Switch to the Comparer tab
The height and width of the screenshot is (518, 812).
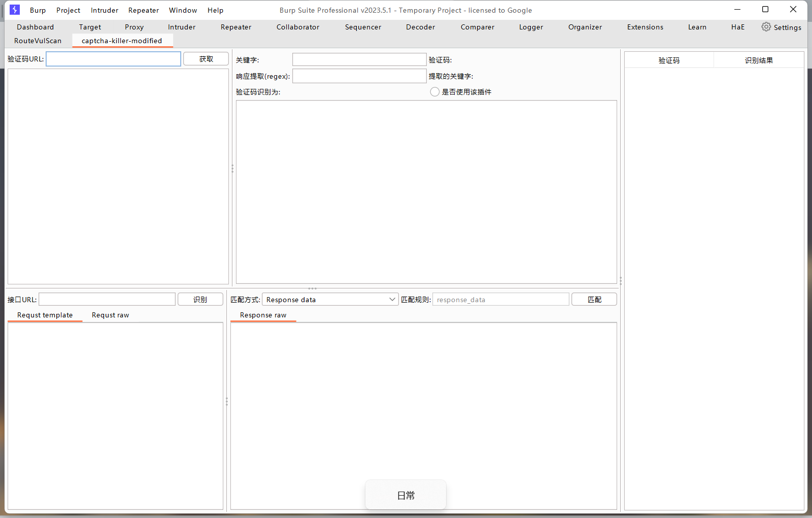[477, 27]
